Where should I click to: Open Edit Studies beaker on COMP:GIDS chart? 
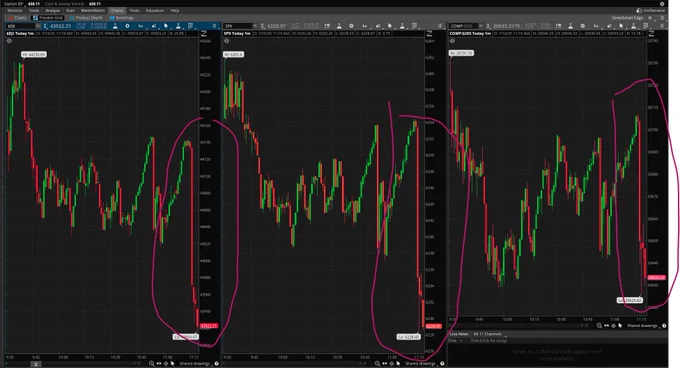point(570,26)
